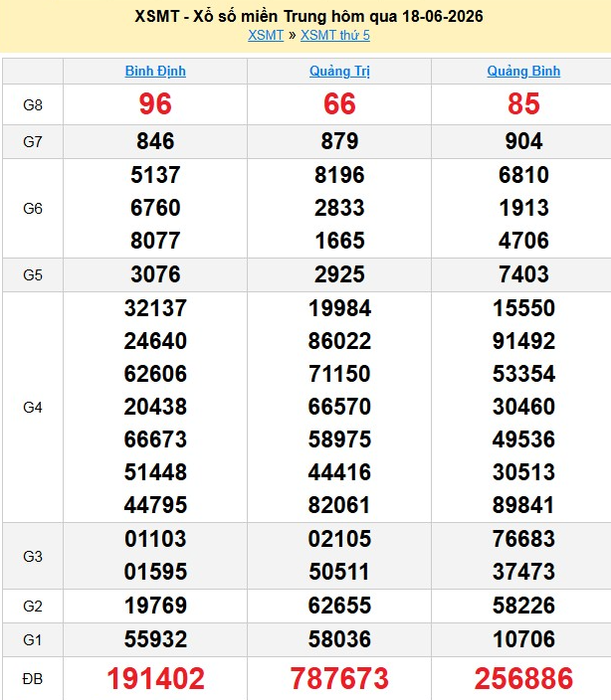Viewport: 611px width, 700px height.
Task: Open the XSMT breadcrumb link
Action: coord(266,35)
